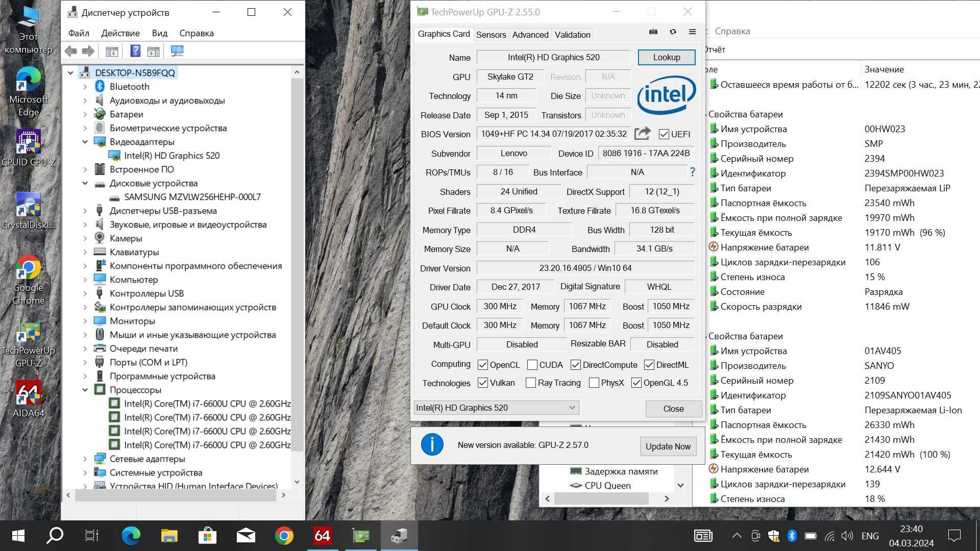Screen dimensions: 980x551
Task: Open the Файл menu in Device Manager
Action: (79, 33)
